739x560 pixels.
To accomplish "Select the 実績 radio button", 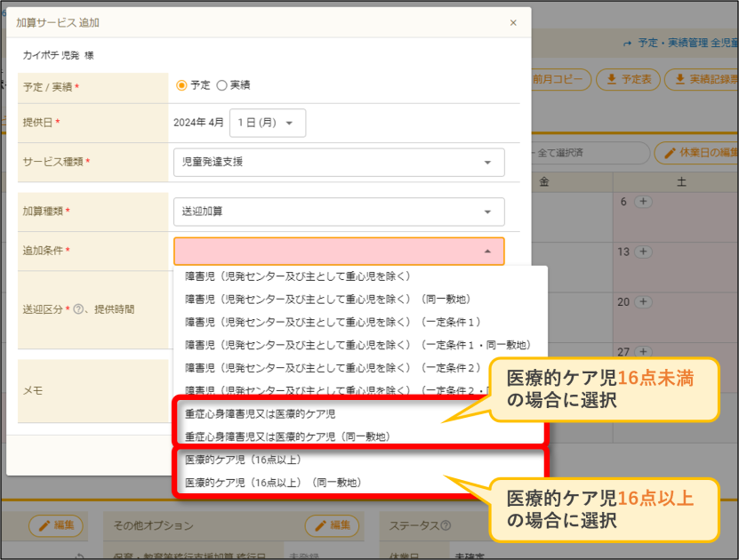I will point(221,85).
